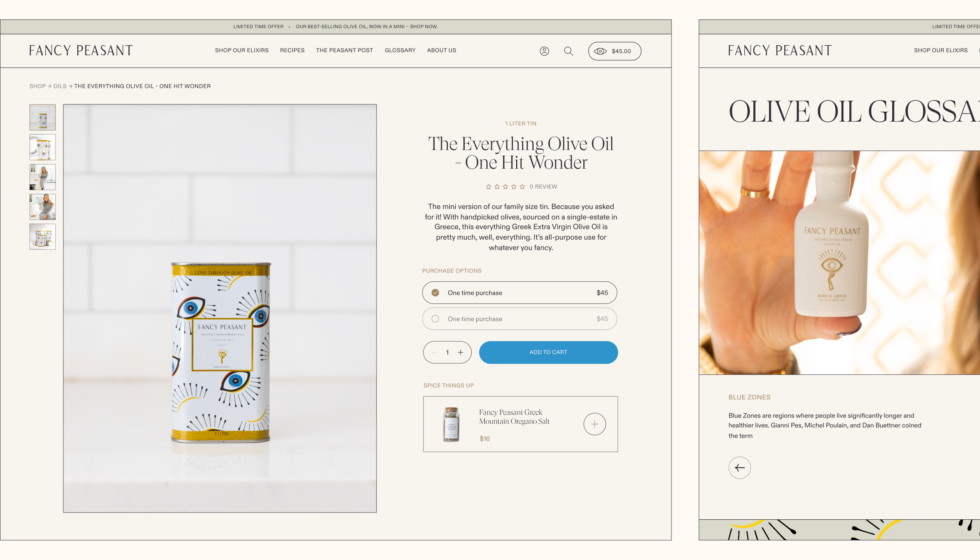The width and height of the screenshot is (980, 560).
Task: Go to the Recipes menu item
Action: point(292,50)
